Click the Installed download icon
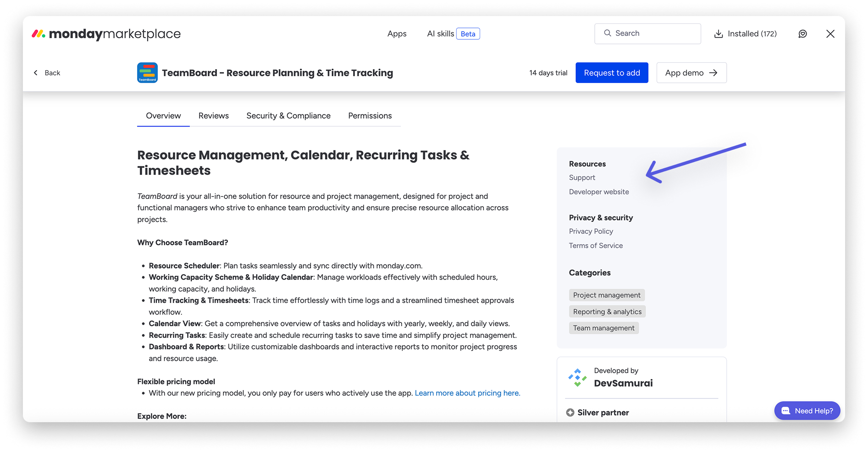 719,34
